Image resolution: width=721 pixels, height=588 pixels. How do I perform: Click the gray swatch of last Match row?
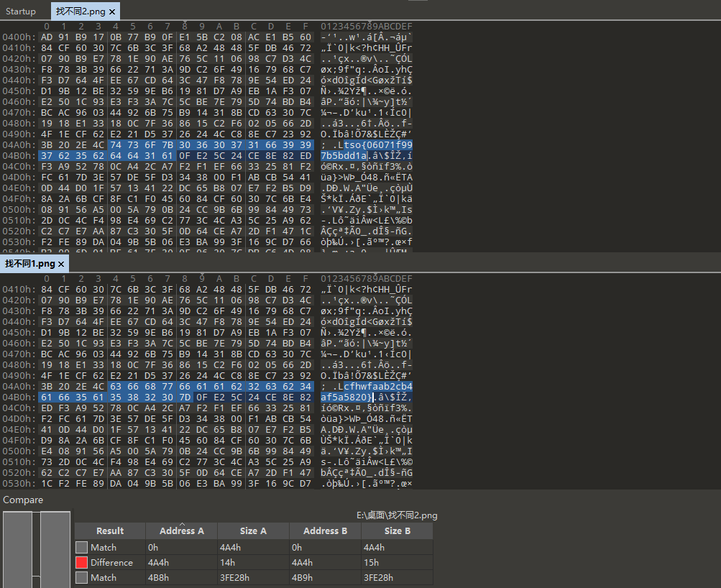click(x=81, y=577)
